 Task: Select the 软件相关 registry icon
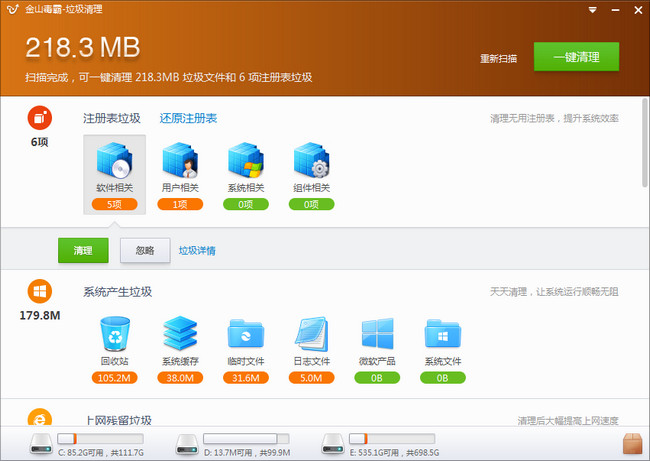pos(114,160)
